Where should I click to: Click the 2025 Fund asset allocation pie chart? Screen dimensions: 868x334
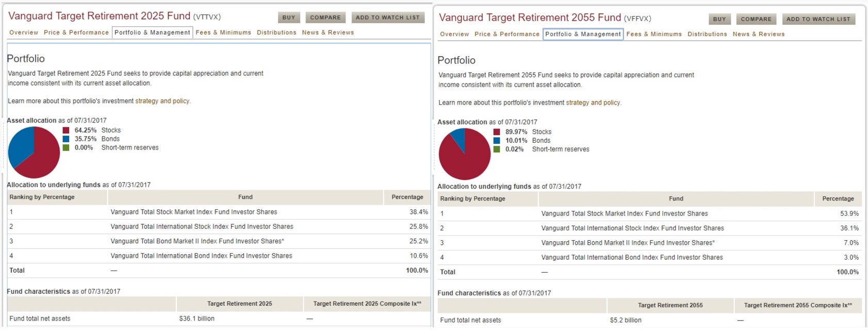34,153
